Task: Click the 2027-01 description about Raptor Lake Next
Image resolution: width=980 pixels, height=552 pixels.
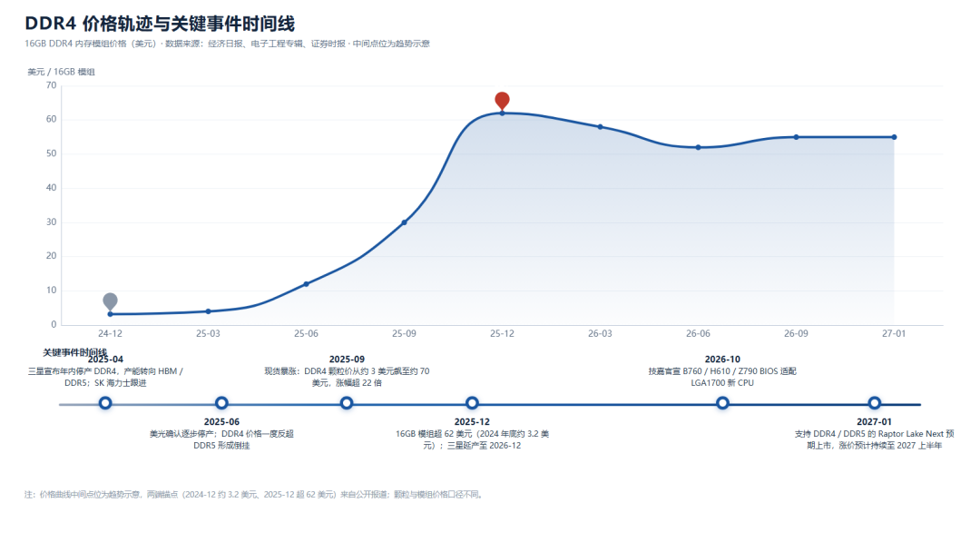Action: point(875,439)
